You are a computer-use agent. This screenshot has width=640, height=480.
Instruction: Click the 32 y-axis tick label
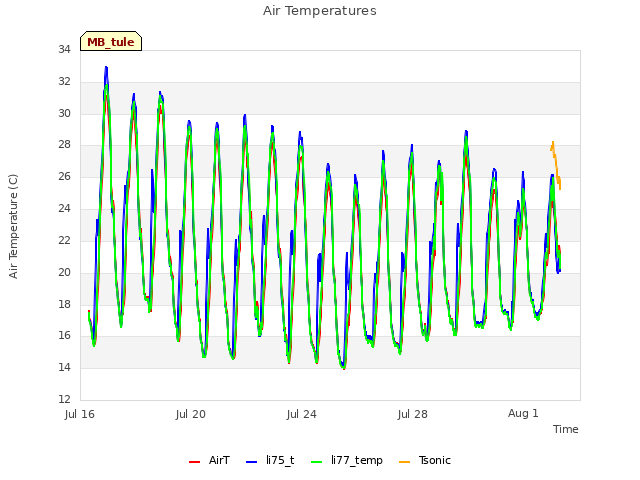click(x=64, y=81)
